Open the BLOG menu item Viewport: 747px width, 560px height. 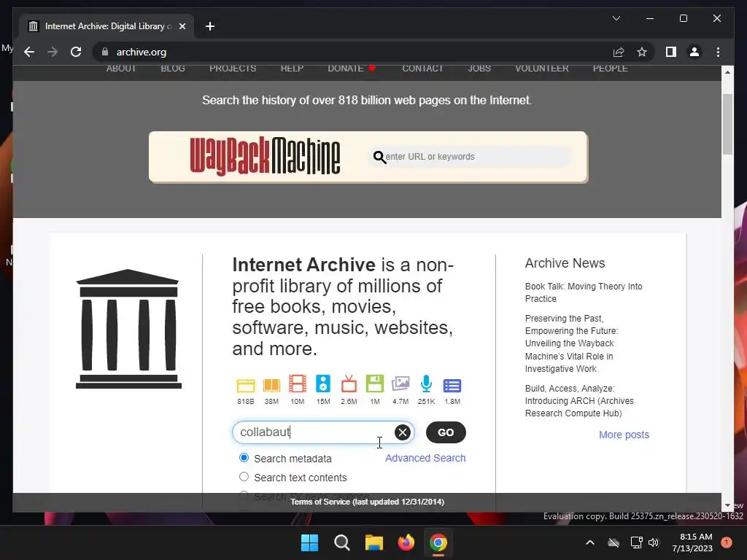click(173, 69)
